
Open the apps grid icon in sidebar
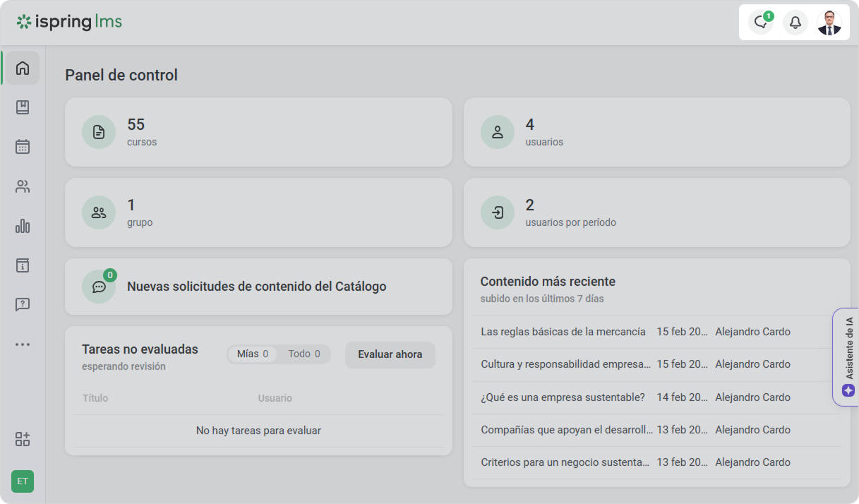coord(23,439)
